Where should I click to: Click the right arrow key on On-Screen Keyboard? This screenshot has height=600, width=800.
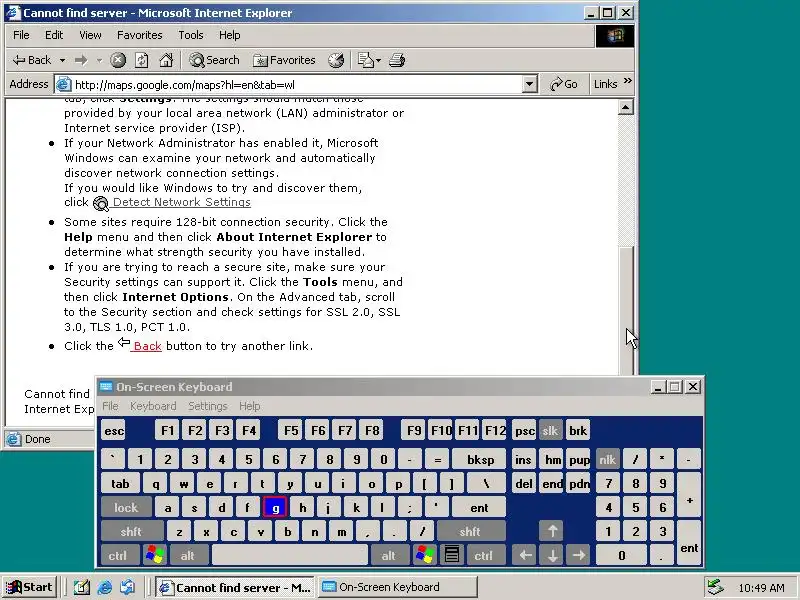tap(579, 555)
